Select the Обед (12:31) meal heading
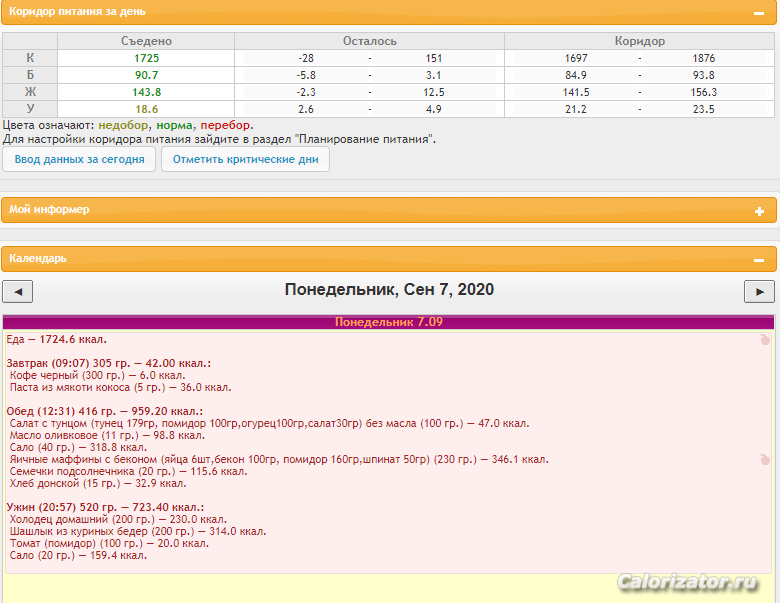This screenshot has width=780, height=603. (104, 411)
